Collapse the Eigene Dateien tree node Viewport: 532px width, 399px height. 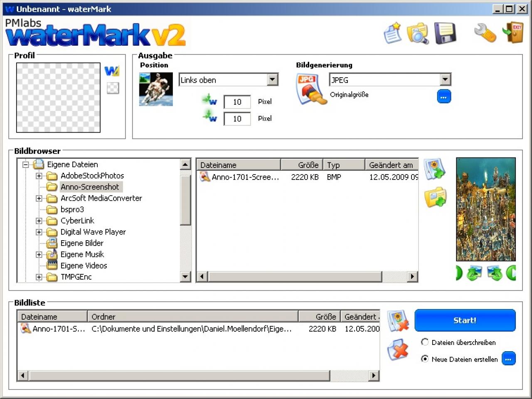coord(25,165)
